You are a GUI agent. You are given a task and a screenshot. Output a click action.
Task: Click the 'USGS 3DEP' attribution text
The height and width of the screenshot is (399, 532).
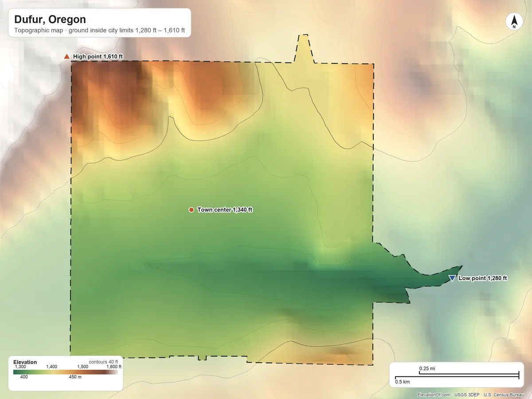coord(466,395)
